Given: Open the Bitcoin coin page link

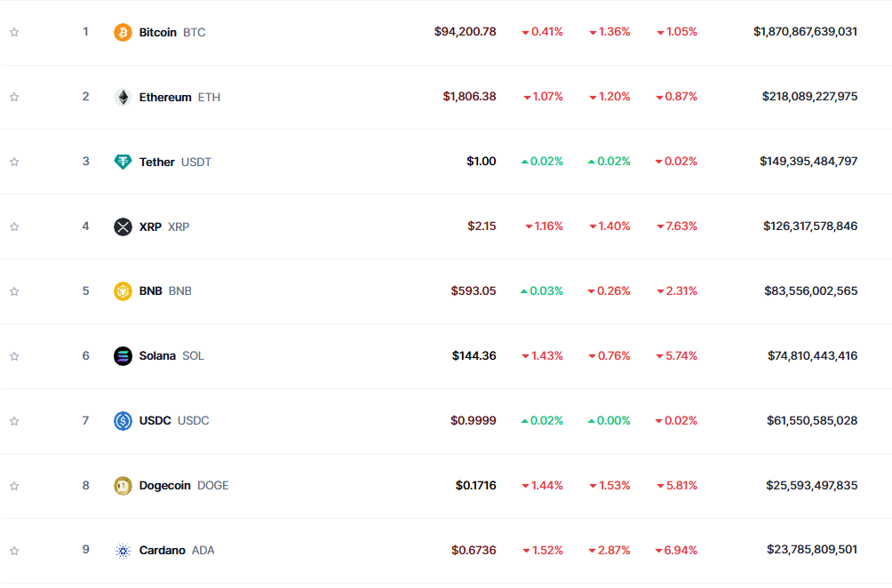Looking at the screenshot, I should point(158,32).
